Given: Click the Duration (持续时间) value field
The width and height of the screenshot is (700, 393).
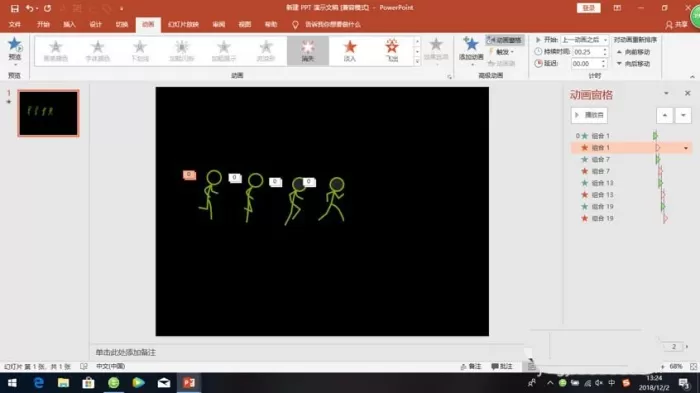Looking at the screenshot, I should point(587,52).
